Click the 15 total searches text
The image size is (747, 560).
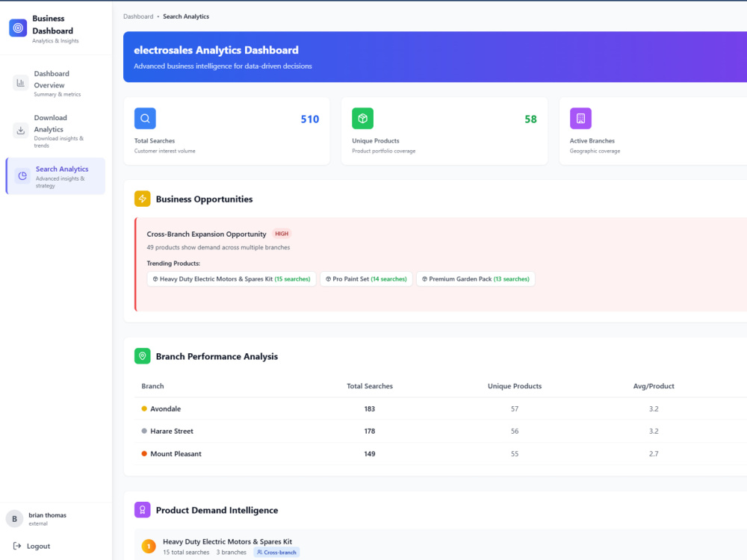tap(186, 553)
